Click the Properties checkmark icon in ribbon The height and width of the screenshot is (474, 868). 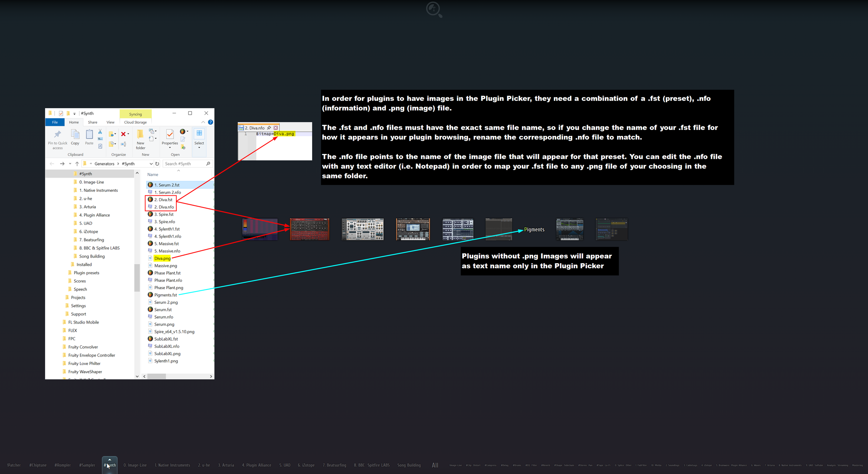pyautogui.click(x=170, y=134)
